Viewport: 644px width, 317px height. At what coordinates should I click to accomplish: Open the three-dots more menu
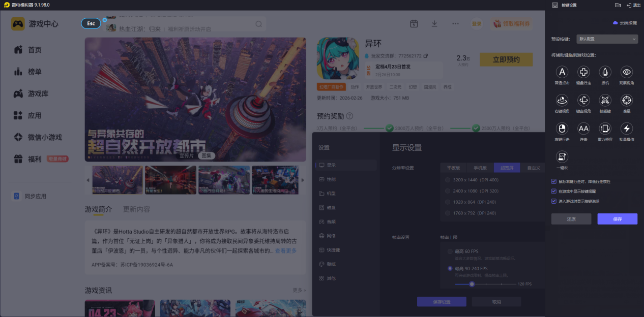click(x=455, y=24)
